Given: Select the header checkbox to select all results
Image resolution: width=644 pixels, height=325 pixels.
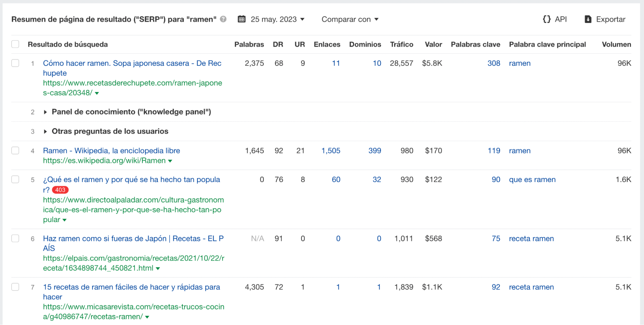Looking at the screenshot, I should coord(15,44).
